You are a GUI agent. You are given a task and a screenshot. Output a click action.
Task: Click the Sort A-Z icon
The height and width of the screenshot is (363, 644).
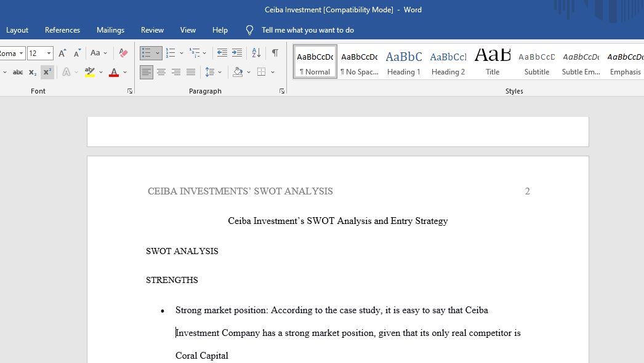coord(256,53)
